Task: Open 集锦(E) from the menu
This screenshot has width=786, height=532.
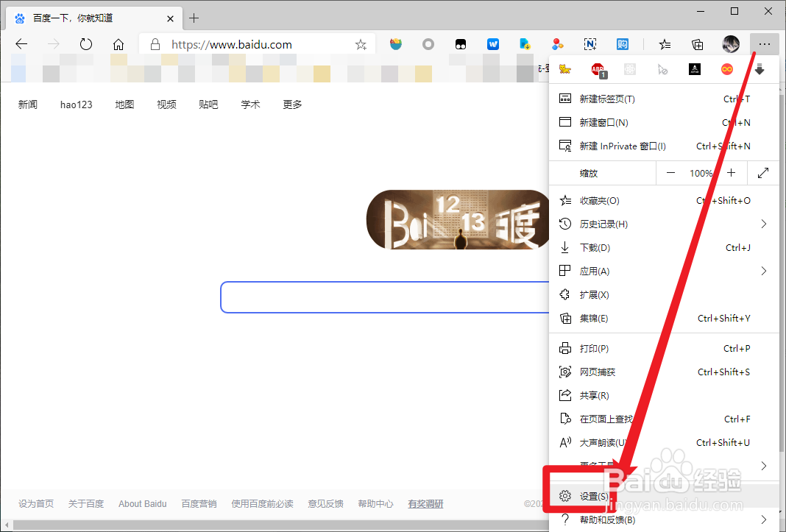Action: tap(664, 319)
